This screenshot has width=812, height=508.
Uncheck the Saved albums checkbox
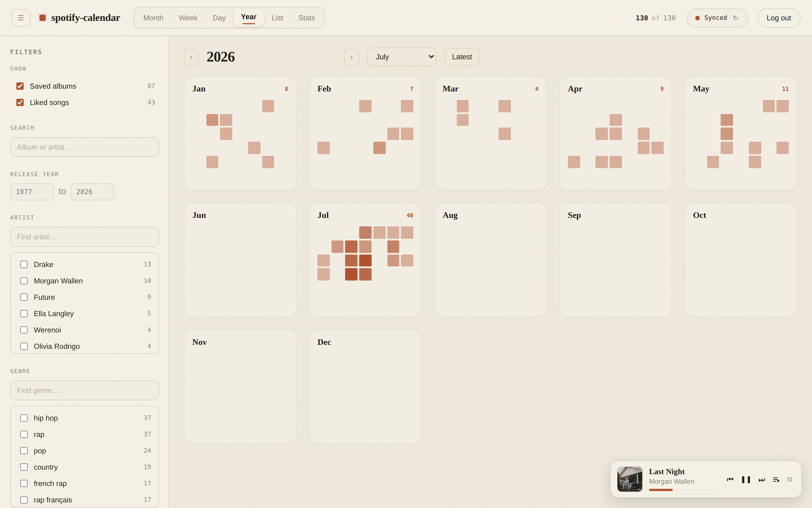coord(20,86)
